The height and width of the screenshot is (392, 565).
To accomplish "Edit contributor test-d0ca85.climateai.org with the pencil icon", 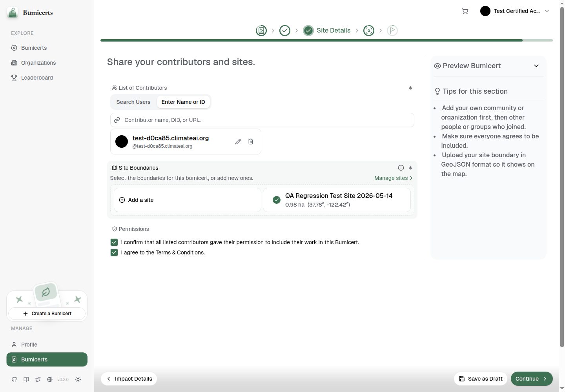I will coord(238,142).
